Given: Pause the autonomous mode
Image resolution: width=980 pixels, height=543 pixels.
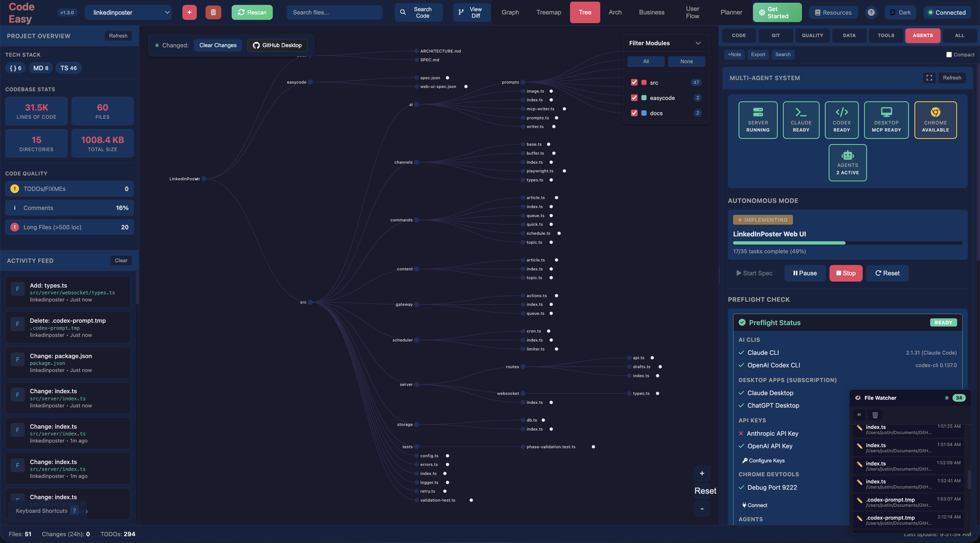Looking at the screenshot, I should [x=805, y=273].
